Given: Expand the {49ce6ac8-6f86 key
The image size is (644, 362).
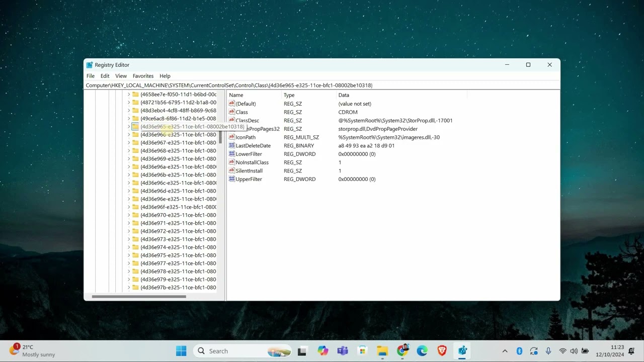Looking at the screenshot, I should pos(129,119).
